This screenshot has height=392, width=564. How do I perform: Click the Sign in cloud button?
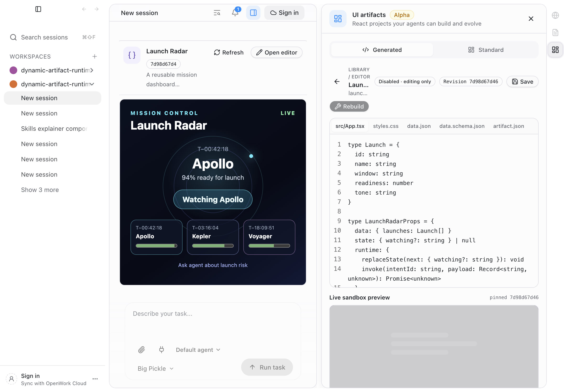click(x=284, y=12)
